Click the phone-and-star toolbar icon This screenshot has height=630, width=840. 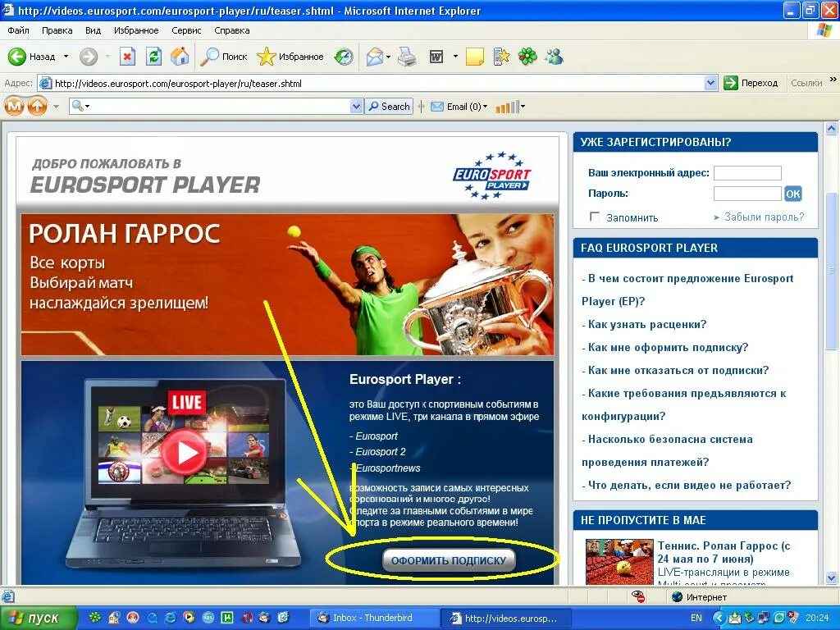coord(501,57)
